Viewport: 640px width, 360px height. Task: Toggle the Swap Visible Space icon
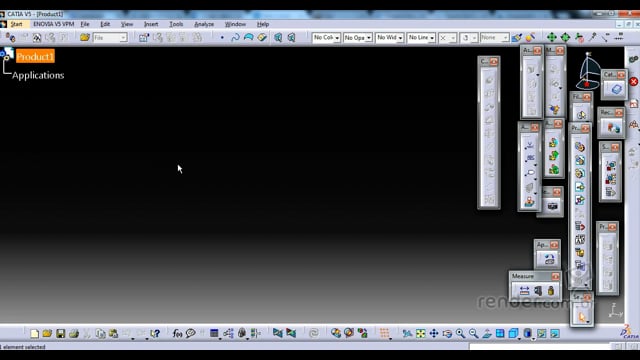point(555,333)
